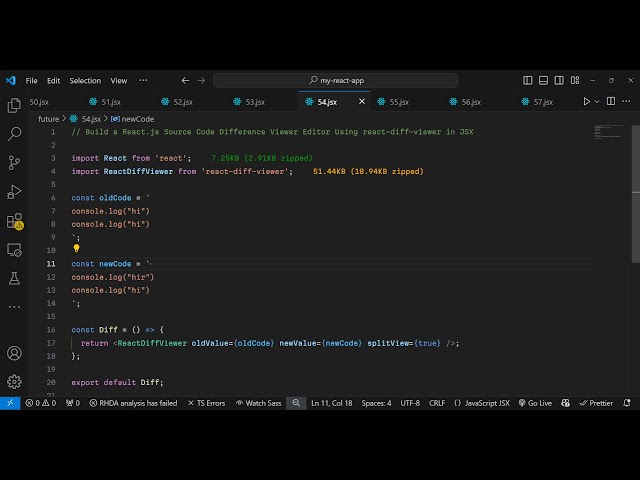Click the my-react-app command center search
640x480 pixels.
(x=340, y=80)
